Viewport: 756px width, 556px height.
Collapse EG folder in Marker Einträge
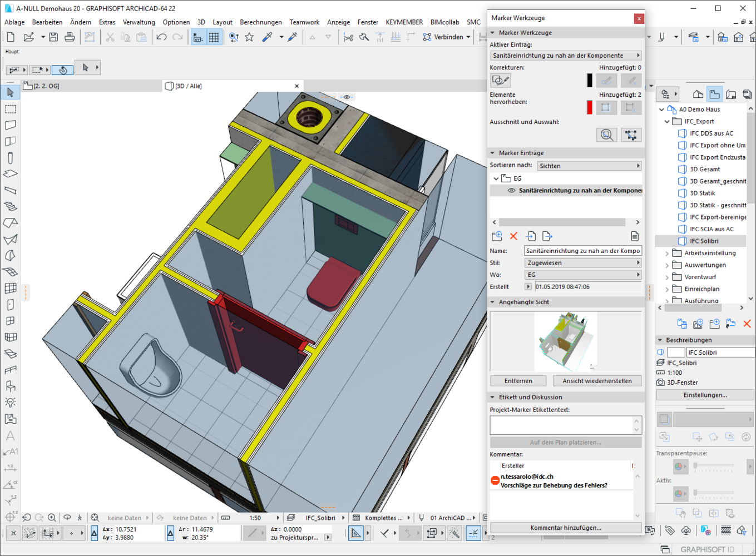click(x=496, y=178)
